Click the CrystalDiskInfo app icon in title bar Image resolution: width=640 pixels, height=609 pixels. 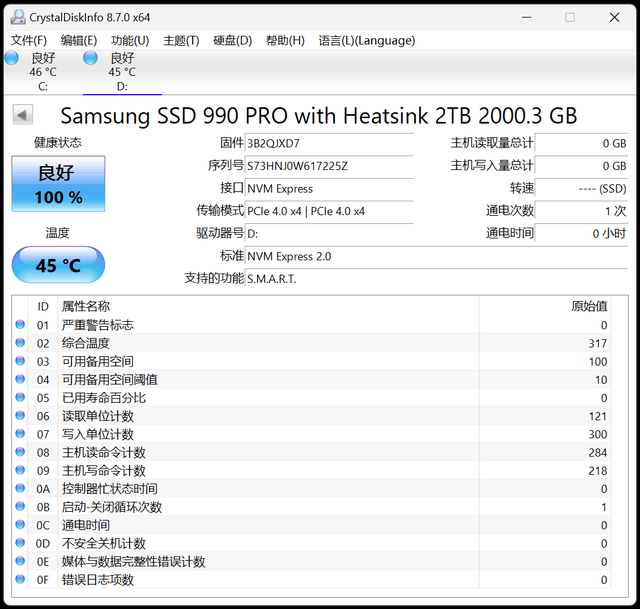(15, 17)
